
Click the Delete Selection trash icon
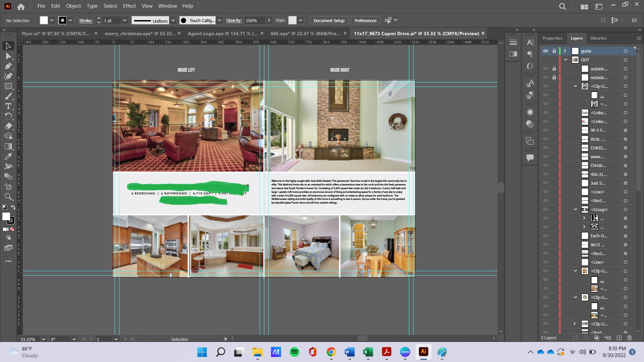click(629, 338)
